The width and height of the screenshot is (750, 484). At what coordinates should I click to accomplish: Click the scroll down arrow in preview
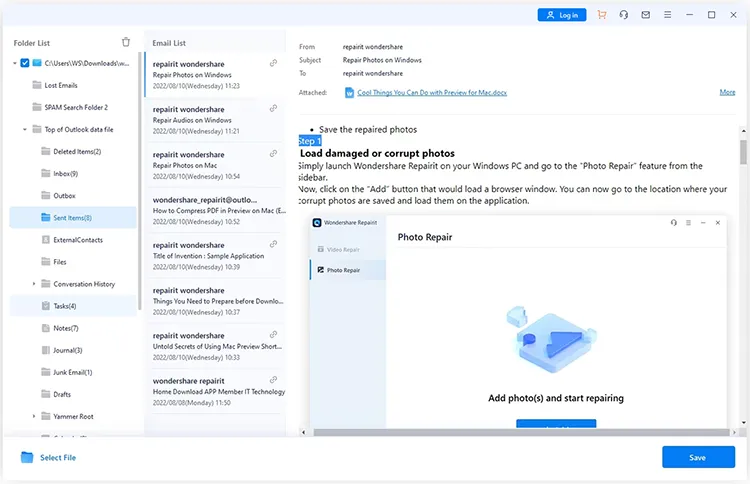pyautogui.click(x=743, y=422)
